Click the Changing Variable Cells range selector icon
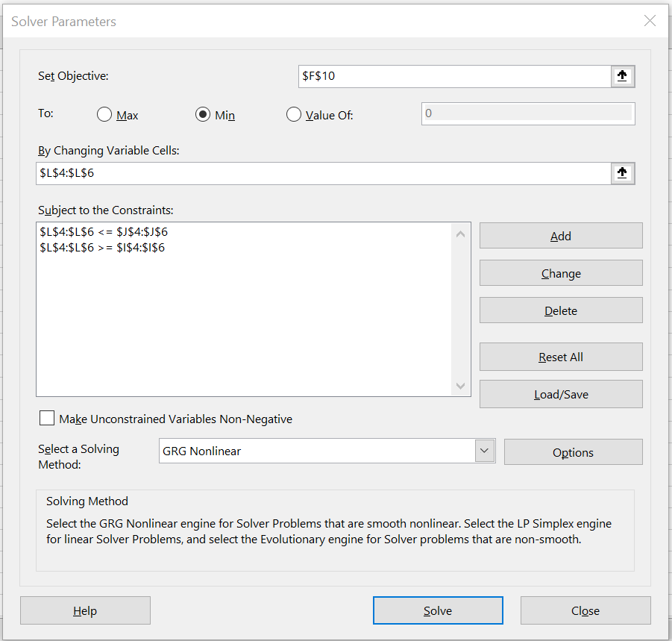 [x=622, y=174]
